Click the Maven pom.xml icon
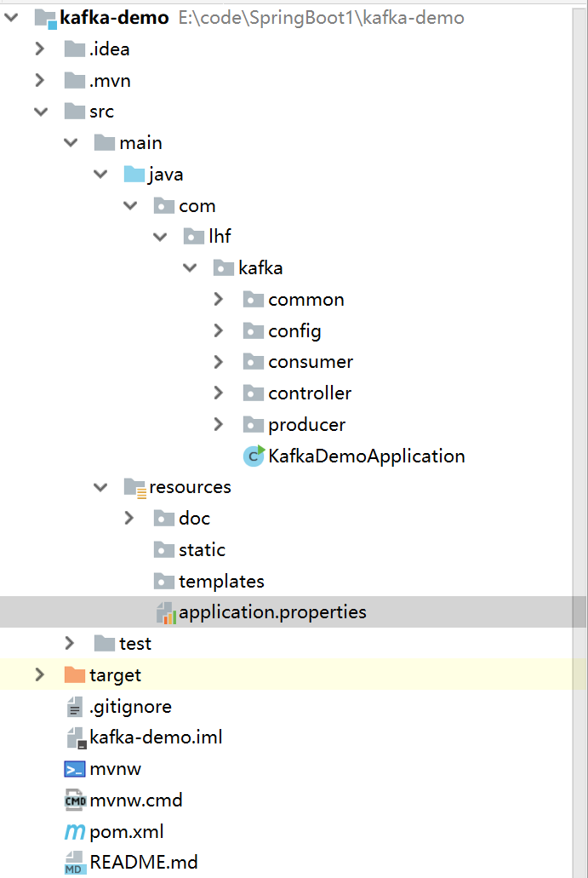588x878 pixels. 75,832
